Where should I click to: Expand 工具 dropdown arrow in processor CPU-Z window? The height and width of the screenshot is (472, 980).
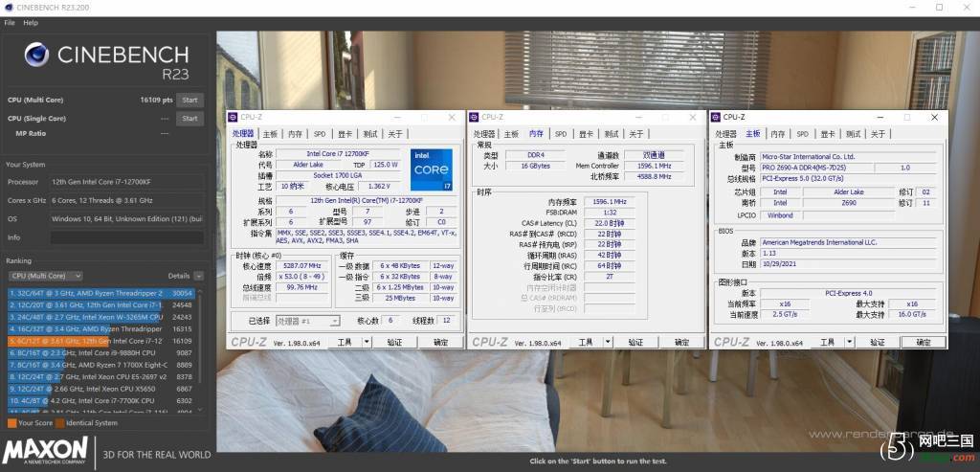click(x=367, y=342)
